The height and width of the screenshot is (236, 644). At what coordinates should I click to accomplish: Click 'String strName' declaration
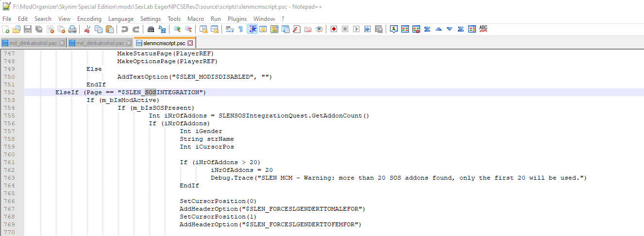point(206,139)
